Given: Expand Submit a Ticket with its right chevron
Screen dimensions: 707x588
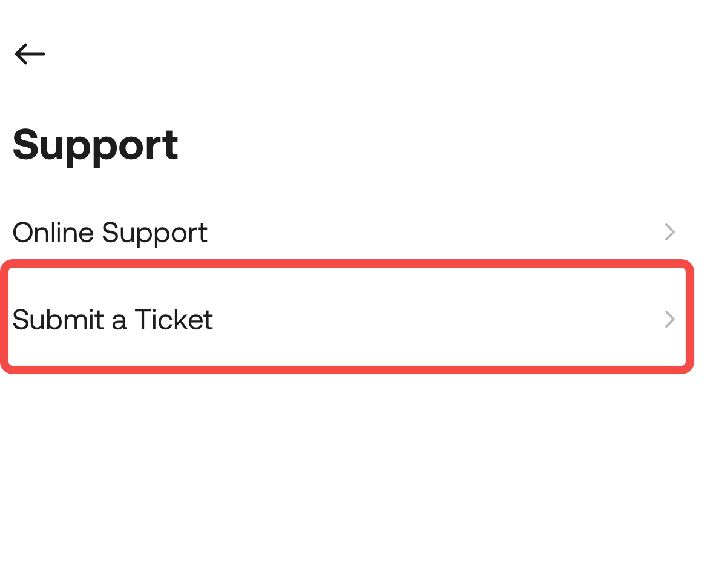Looking at the screenshot, I should click(x=669, y=319).
